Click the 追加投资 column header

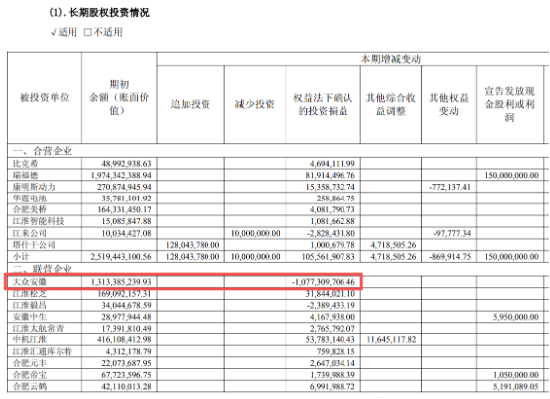(x=190, y=104)
